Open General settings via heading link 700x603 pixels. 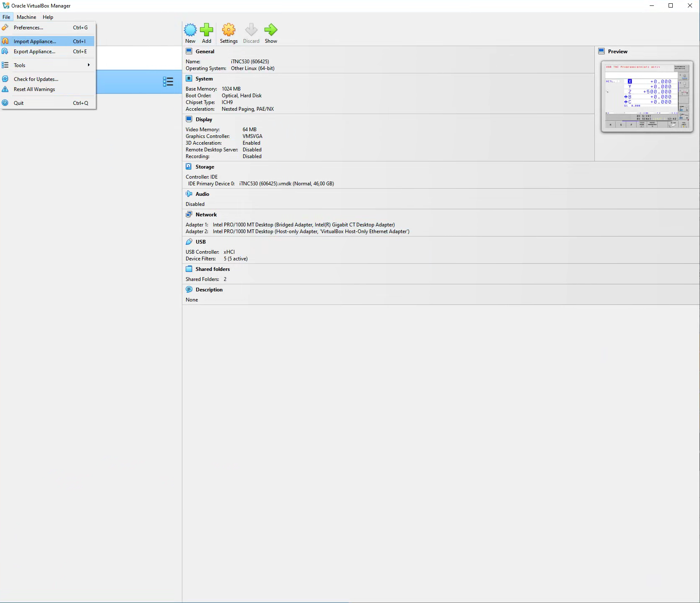tap(205, 51)
